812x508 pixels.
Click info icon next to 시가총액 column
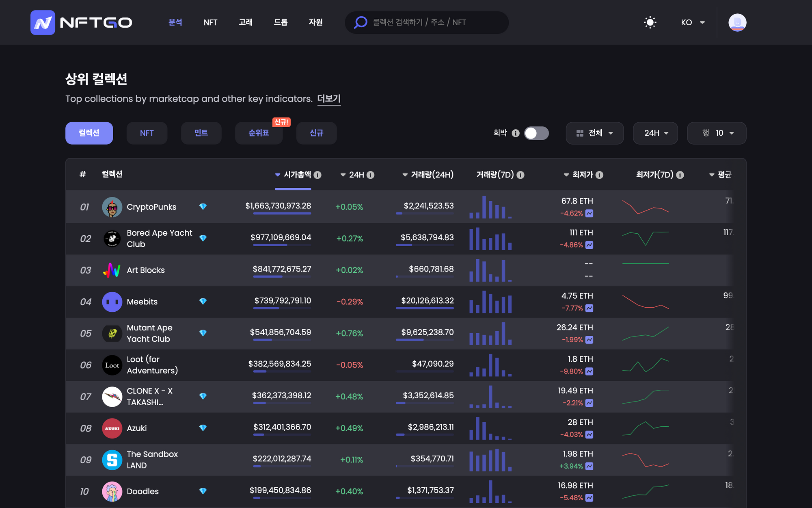pyautogui.click(x=317, y=175)
